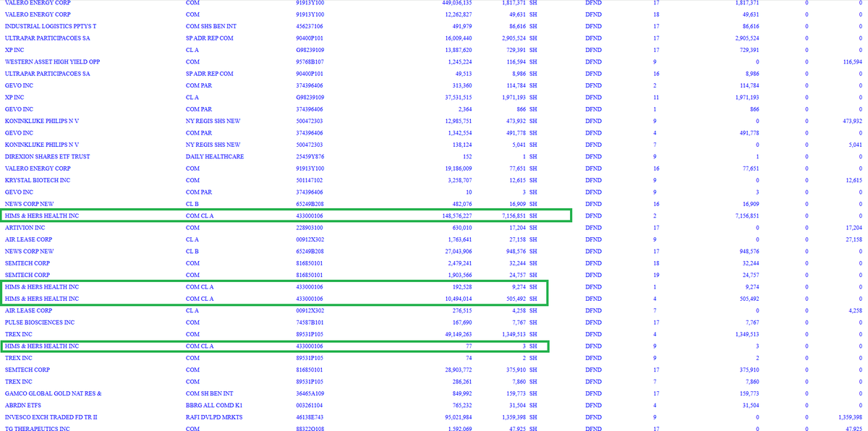Click the 'INDUSTRIAL LOGISTICS PPTYS T' issuer name

tap(51, 26)
